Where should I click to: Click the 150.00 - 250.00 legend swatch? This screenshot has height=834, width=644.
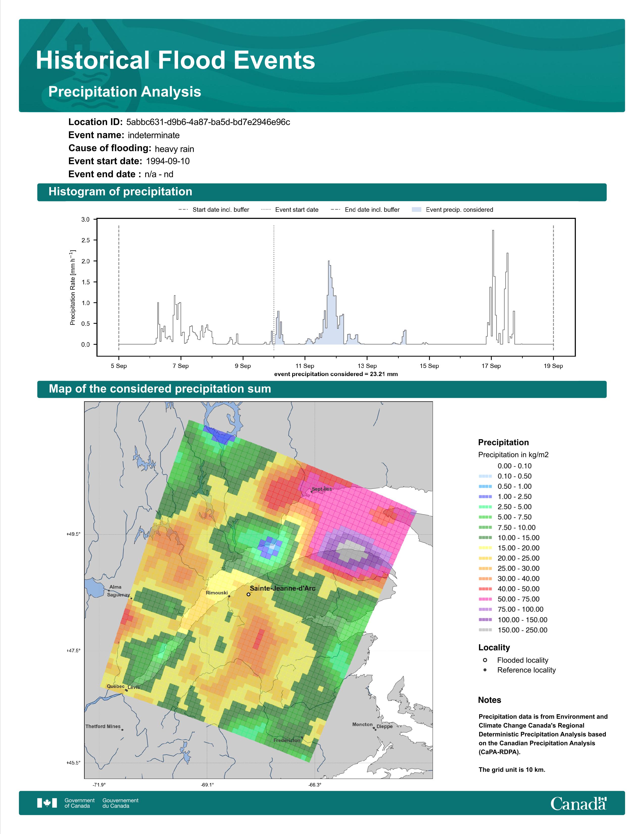(x=485, y=630)
